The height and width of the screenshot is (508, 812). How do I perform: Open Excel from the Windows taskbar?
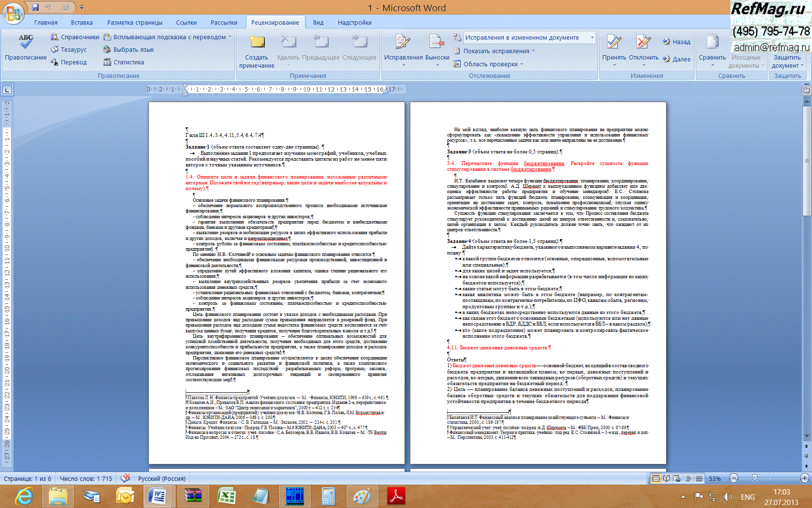tap(226, 496)
